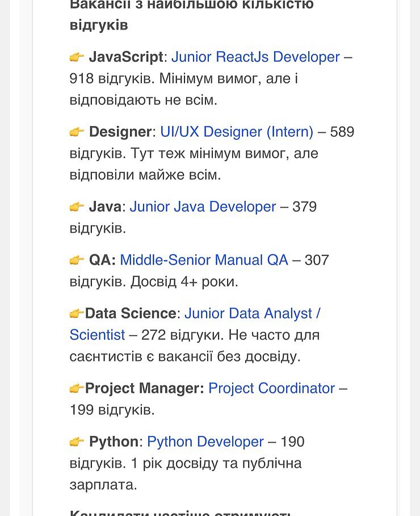Click the word 'Scientist' in the link
Image resolution: width=420 pixels, height=516 pixels.
(97, 335)
